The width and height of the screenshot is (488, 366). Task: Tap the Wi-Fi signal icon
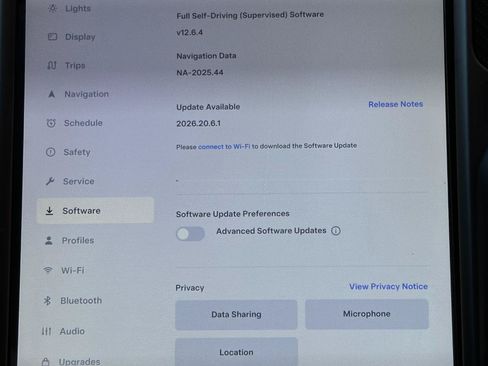pos(48,270)
